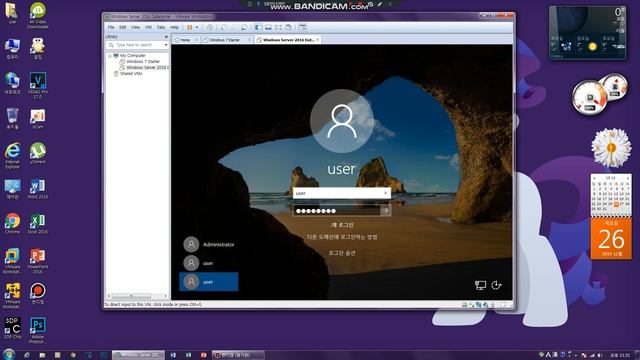The height and width of the screenshot is (360, 640).
Task: Open the Edit menu in VMware
Action: 122,27
